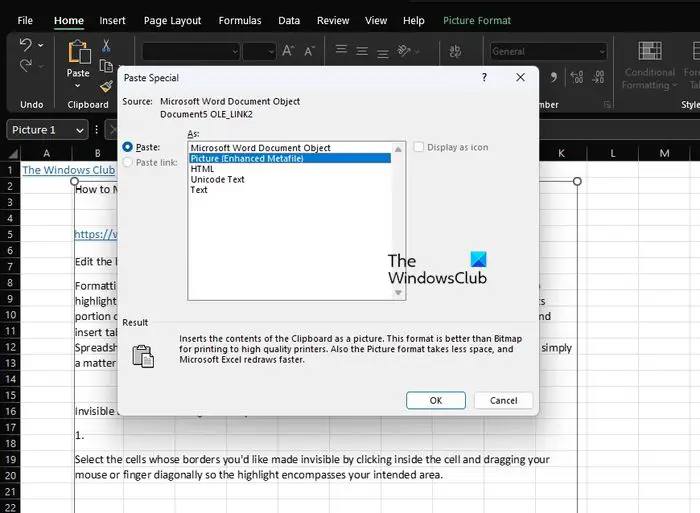Select the Format Painter brush icon
The height and width of the screenshot is (513, 700).
pyautogui.click(x=107, y=86)
